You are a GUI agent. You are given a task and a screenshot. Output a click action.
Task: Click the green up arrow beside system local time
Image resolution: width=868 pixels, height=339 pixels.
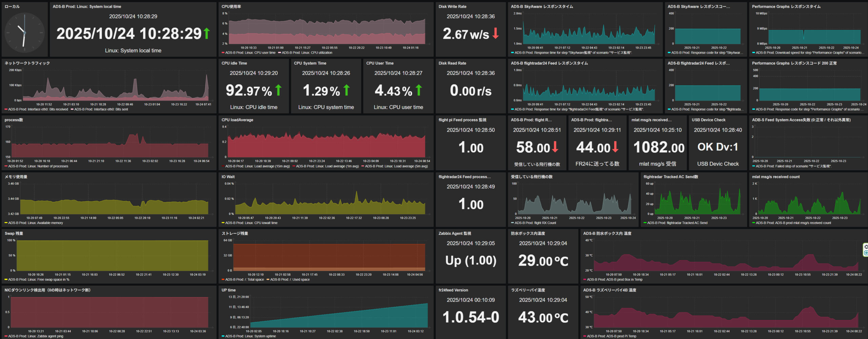point(206,33)
